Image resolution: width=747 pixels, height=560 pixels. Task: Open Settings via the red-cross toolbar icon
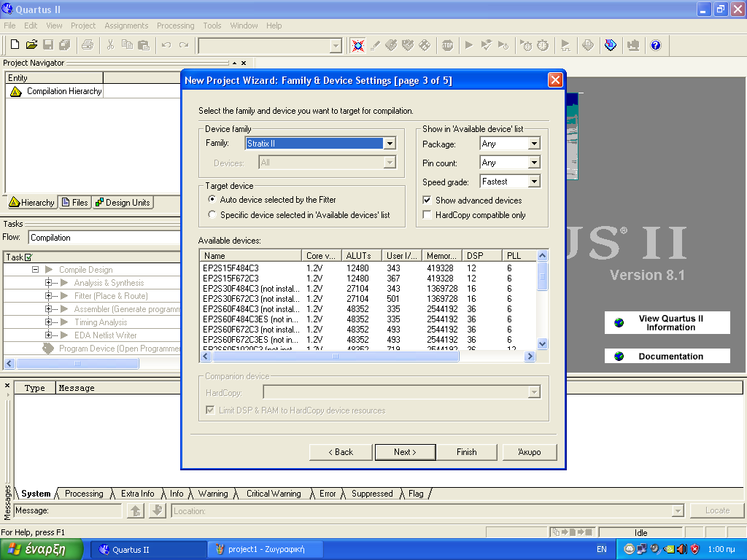click(357, 45)
